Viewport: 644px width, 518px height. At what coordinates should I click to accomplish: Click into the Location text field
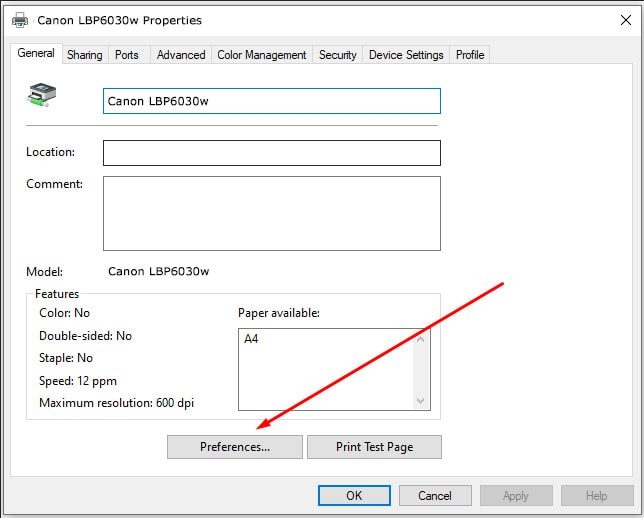272,153
